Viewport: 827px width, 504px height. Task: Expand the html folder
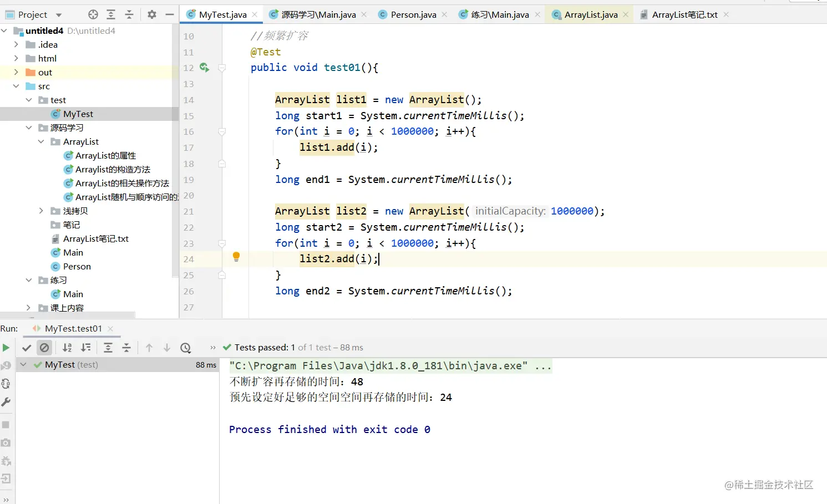(x=16, y=58)
